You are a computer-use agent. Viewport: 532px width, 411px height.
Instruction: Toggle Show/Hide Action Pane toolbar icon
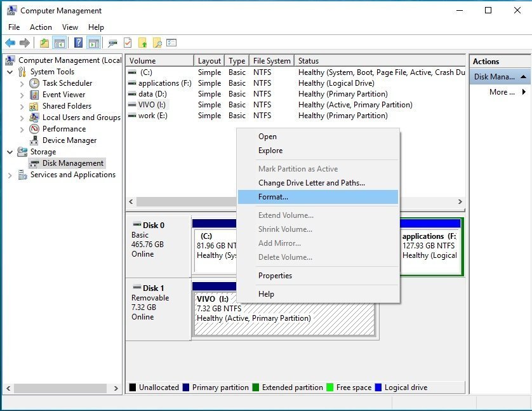(94, 43)
